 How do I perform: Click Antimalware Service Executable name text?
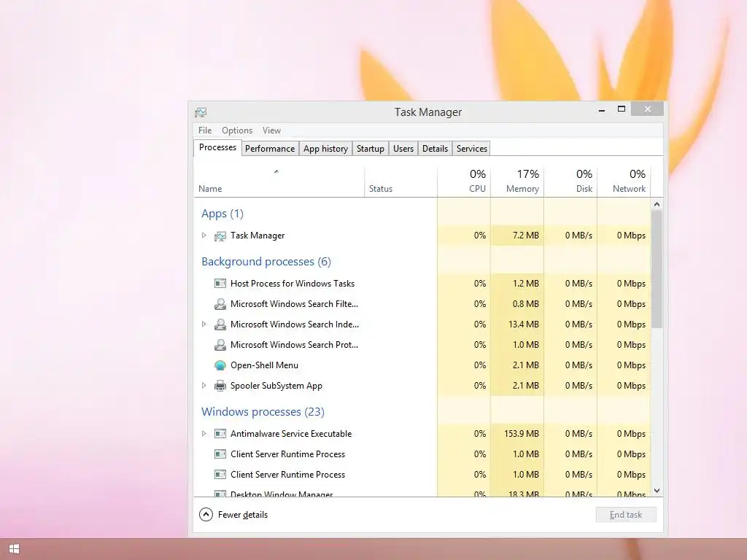pos(291,434)
